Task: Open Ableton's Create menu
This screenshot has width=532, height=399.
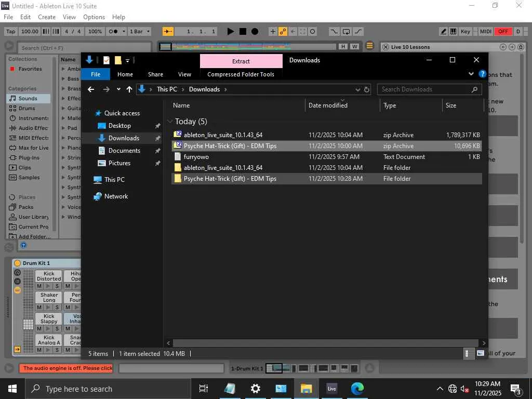Action: click(x=47, y=17)
